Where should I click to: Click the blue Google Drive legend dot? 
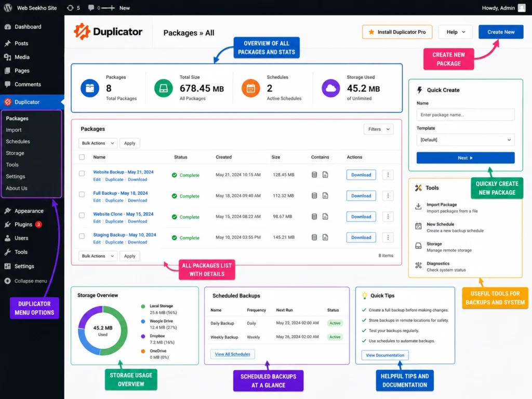tap(143, 321)
